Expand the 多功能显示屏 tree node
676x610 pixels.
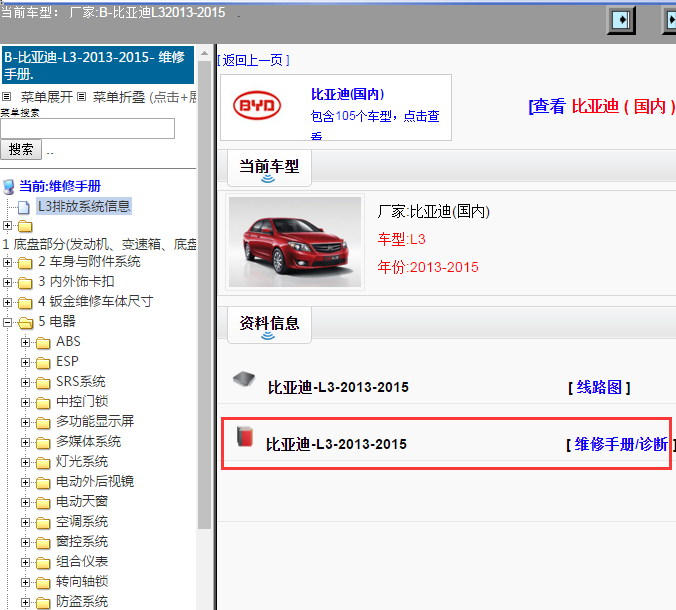coord(25,422)
